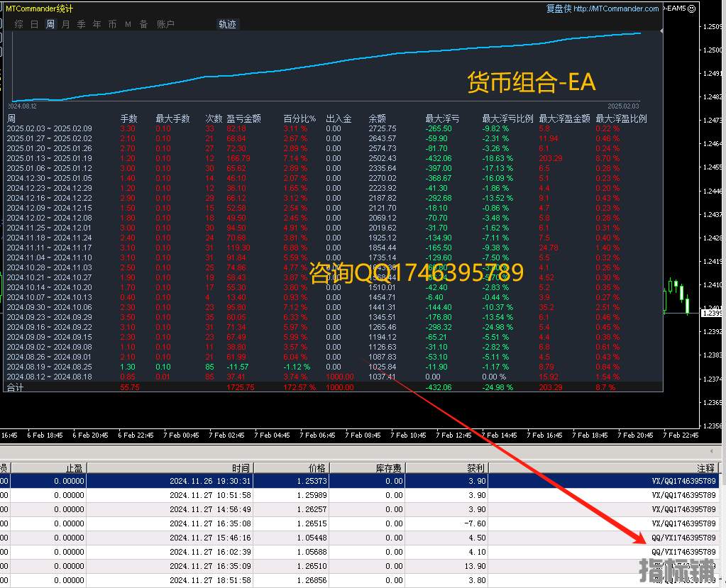Click the 轨迹 track button
The height and width of the screenshot is (588, 726).
click(227, 24)
